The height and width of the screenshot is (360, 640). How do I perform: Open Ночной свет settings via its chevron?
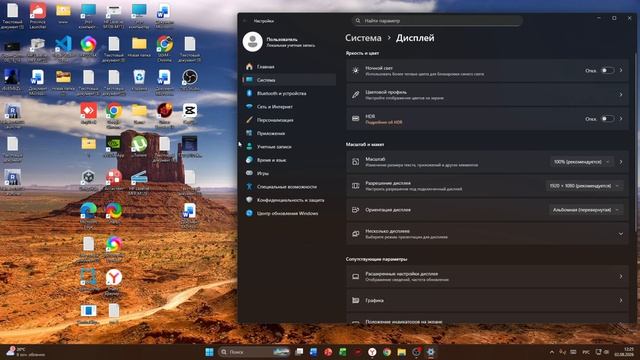621,70
